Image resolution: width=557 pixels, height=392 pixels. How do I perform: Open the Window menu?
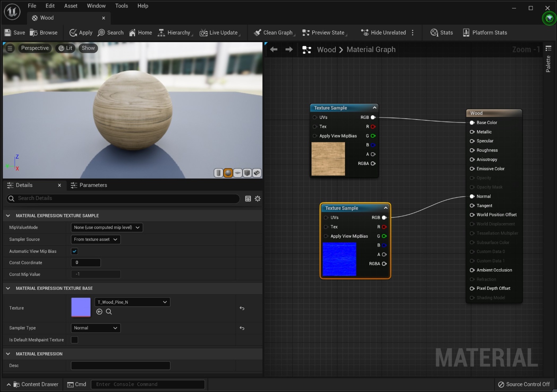[96, 6]
